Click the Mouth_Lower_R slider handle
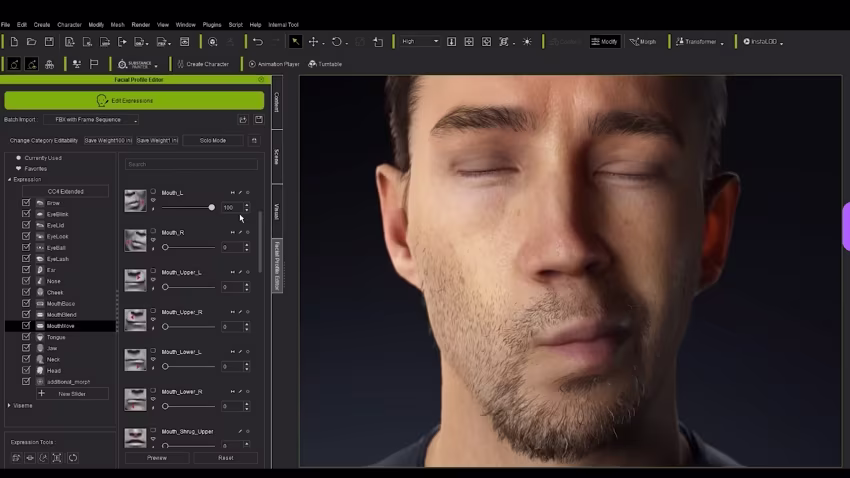Image resolution: width=850 pixels, height=478 pixels. tap(165, 406)
